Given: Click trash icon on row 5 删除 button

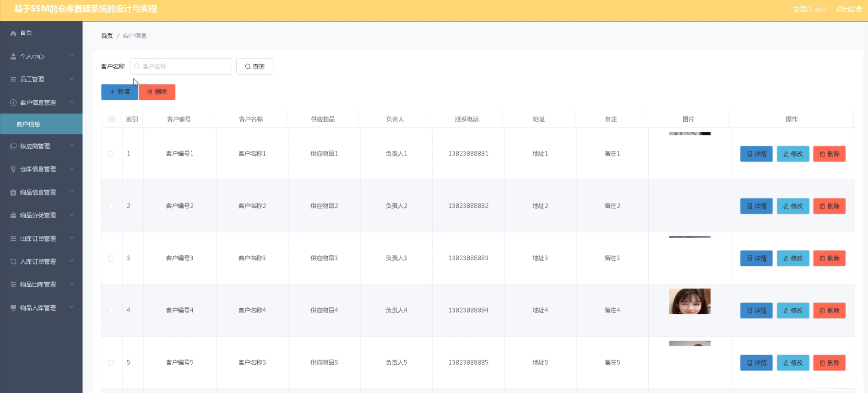Looking at the screenshot, I should pos(822,362).
